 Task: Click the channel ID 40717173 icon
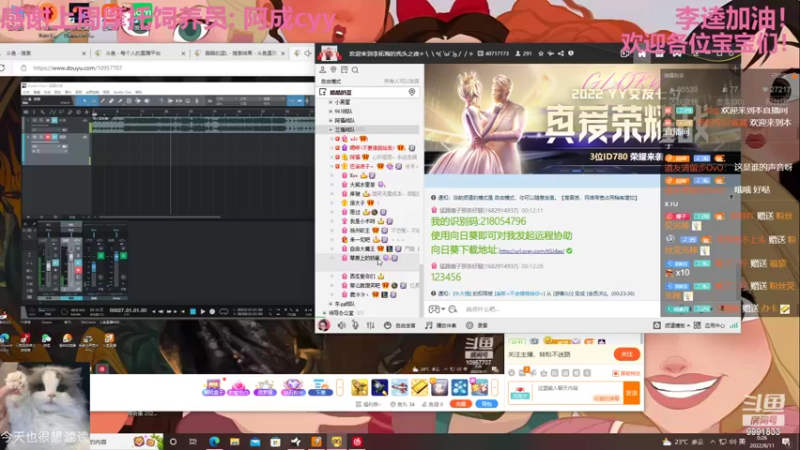(480, 53)
